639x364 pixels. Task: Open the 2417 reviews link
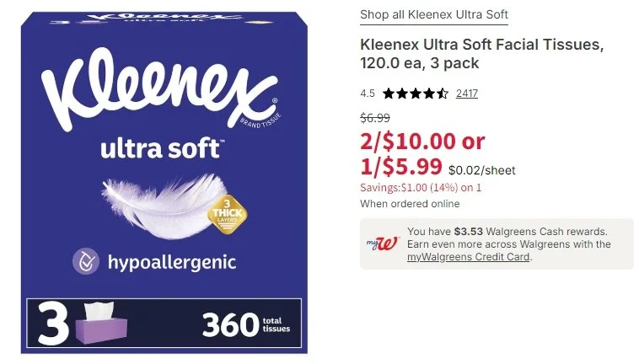click(467, 94)
